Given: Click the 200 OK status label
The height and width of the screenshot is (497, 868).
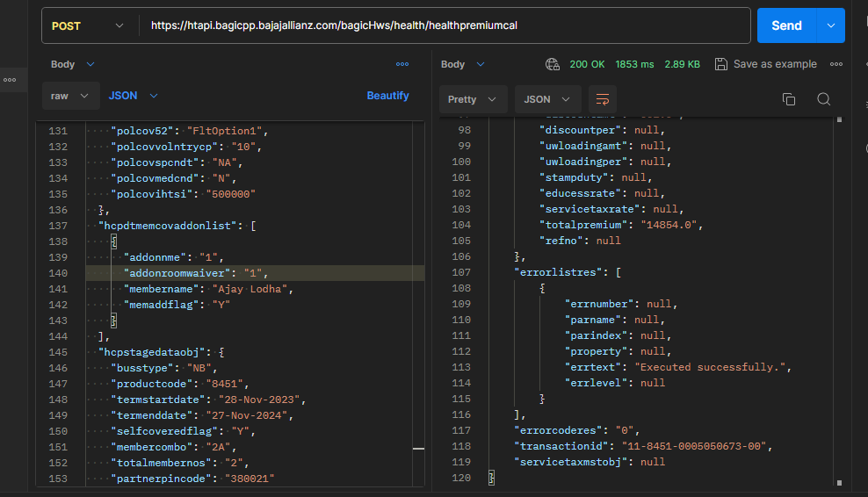Looking at the screenshot, I should pos(587,64).
